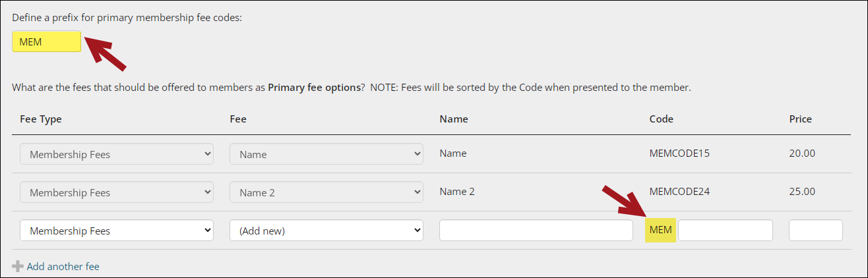Click the empty Name field in new row

pos(536,231)
